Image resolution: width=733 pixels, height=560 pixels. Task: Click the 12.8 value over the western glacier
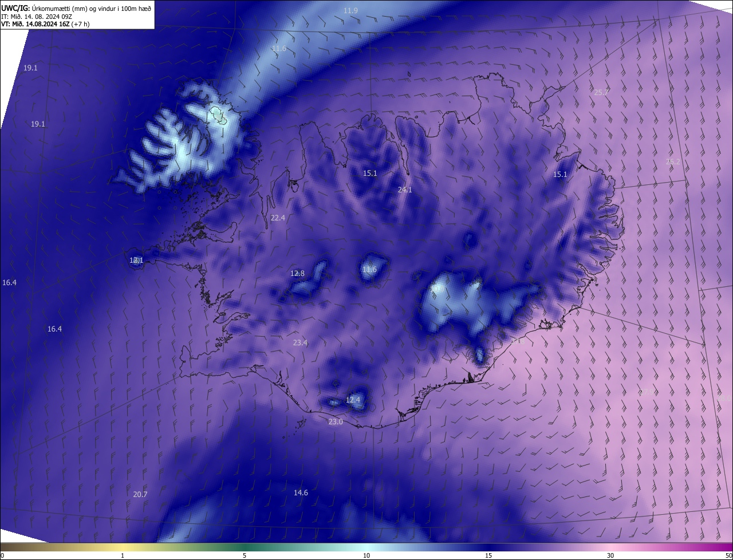297,273
